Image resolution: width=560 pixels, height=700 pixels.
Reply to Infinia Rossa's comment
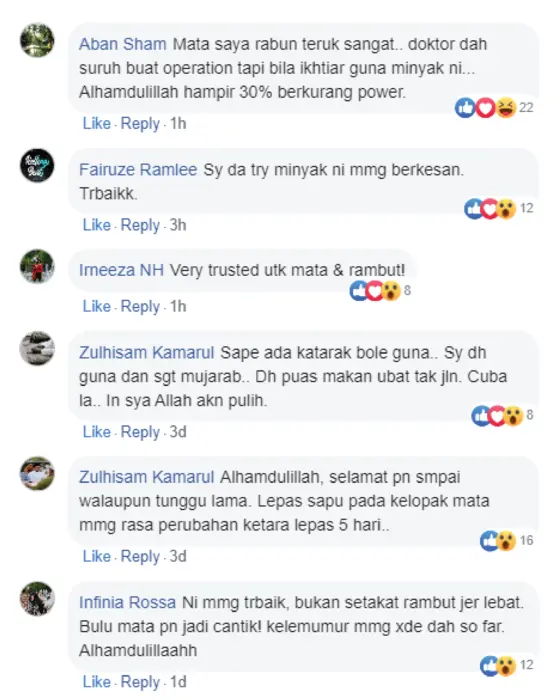point(140,682)
